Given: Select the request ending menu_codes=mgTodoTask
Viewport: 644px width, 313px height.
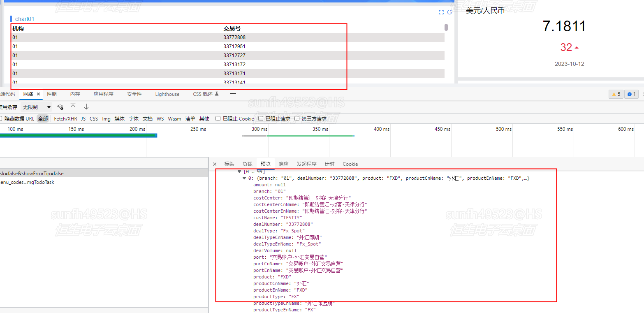Looking at the screenshot, I should (x=104, y=182).
